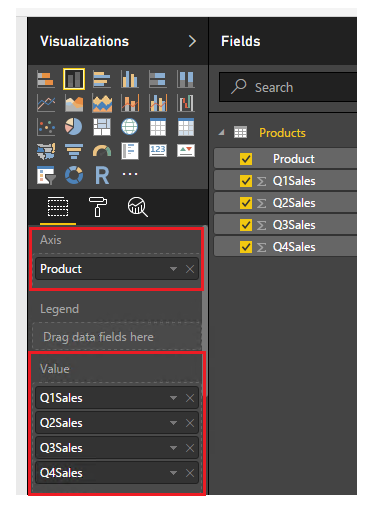Toggle the Q1Sales field checkbox
This screenshot has height=512, width=376.
tap(246, 181)
